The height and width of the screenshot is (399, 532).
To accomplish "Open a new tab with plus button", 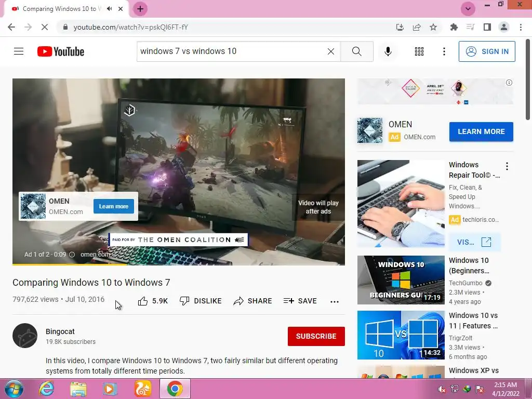I will (x=140, y=9).
